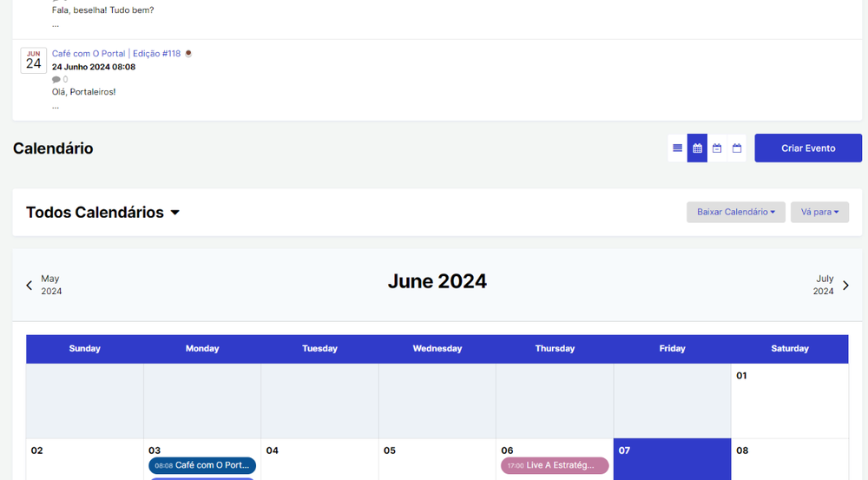Click the JUN 24 date badge
The image size is (868, 480).
pyautogui.click(x=33, y=61)
